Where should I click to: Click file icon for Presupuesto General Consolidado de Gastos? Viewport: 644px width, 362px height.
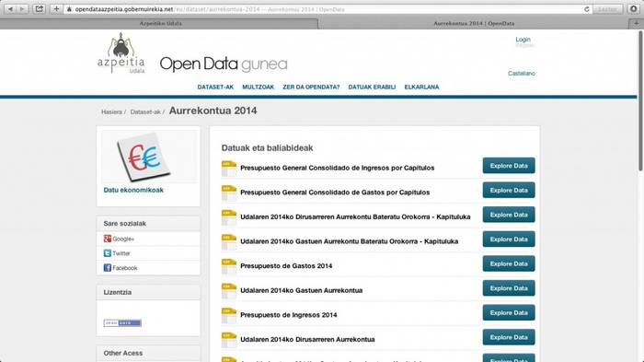coord(229,193)
